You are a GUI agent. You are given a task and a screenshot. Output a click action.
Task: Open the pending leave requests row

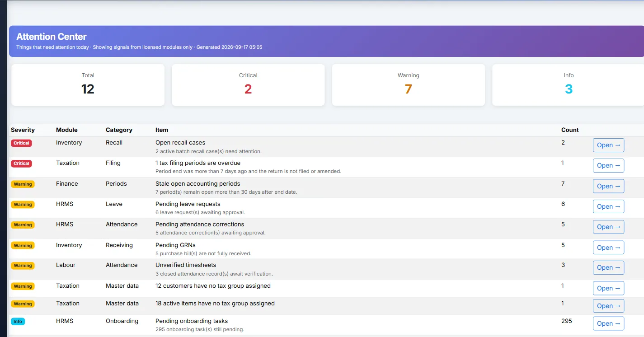click(x=608, y=206)
